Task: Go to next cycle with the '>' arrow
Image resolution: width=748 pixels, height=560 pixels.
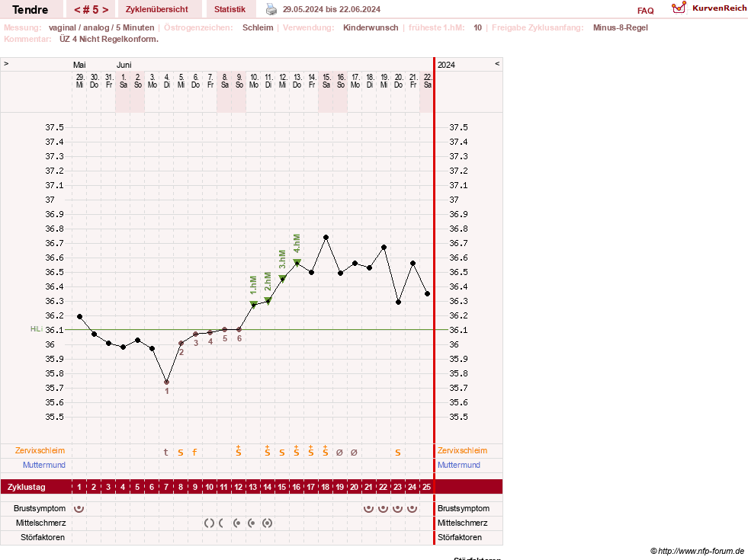Action: pos(105,10)
